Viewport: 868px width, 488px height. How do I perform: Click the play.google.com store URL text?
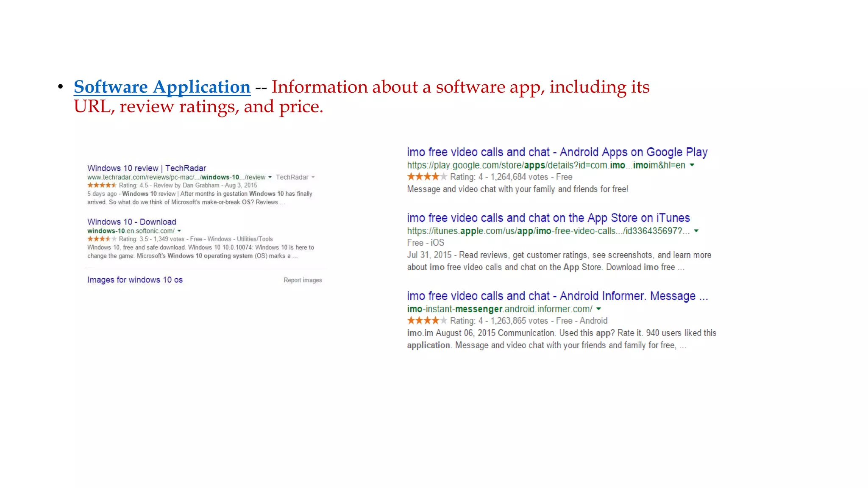click(546, 165)
